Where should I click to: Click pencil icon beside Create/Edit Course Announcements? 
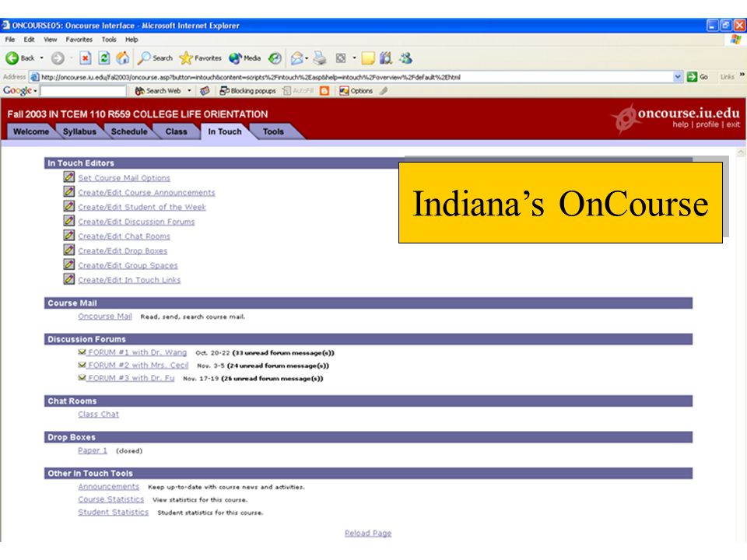69,191
